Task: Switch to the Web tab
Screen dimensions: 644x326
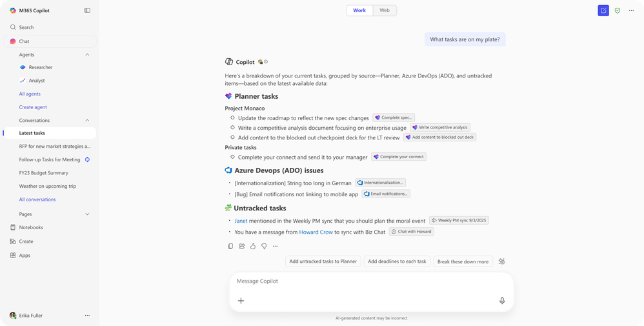Action: coord(385,10)
